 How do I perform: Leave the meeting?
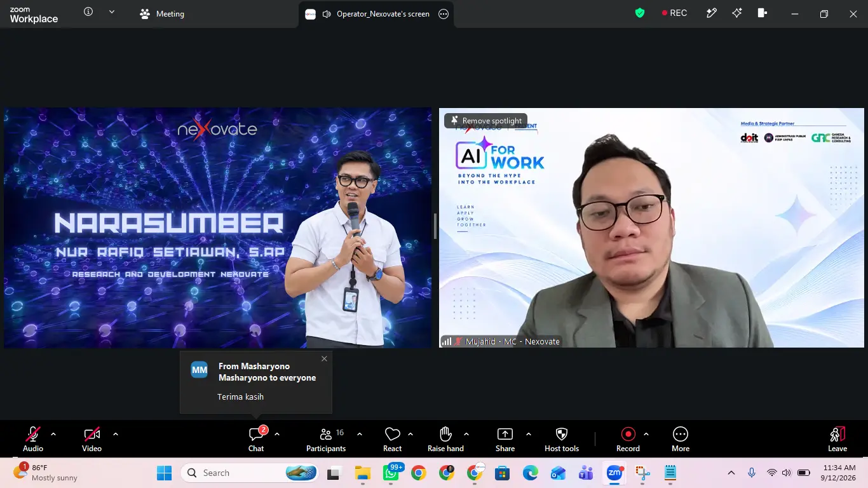tap(837, 439)
